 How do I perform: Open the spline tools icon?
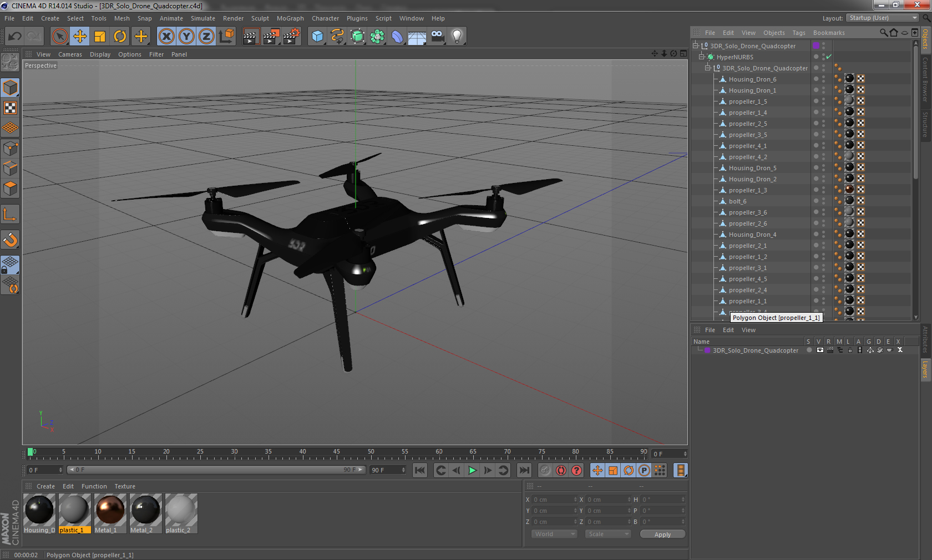coord(337,37)
